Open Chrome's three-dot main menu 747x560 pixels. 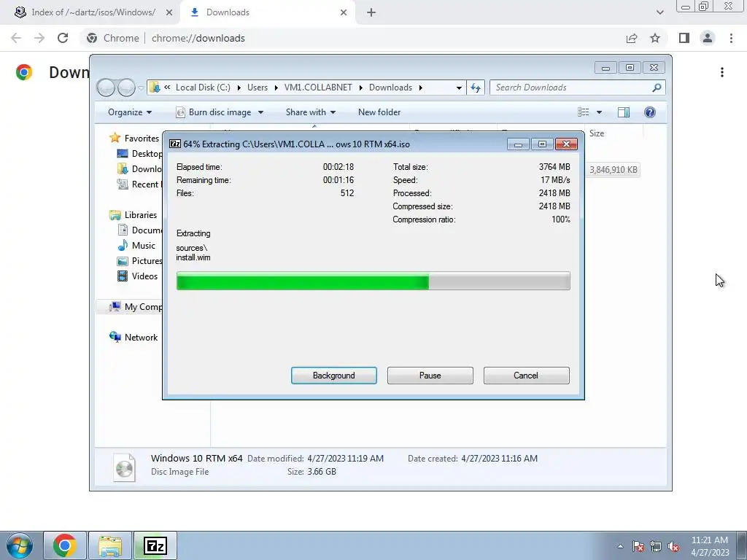[731, 38]
